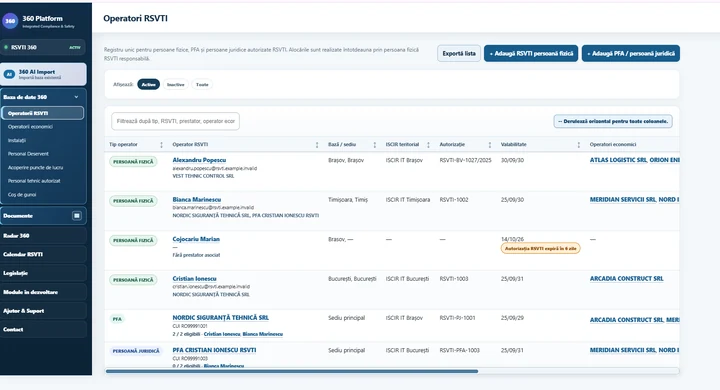The width and height of the screenshot is (720, 390).
Task: Click the PERSOANĂ JURIDICĂ badge
Action: pyautogui.click(x=136, y=351)
